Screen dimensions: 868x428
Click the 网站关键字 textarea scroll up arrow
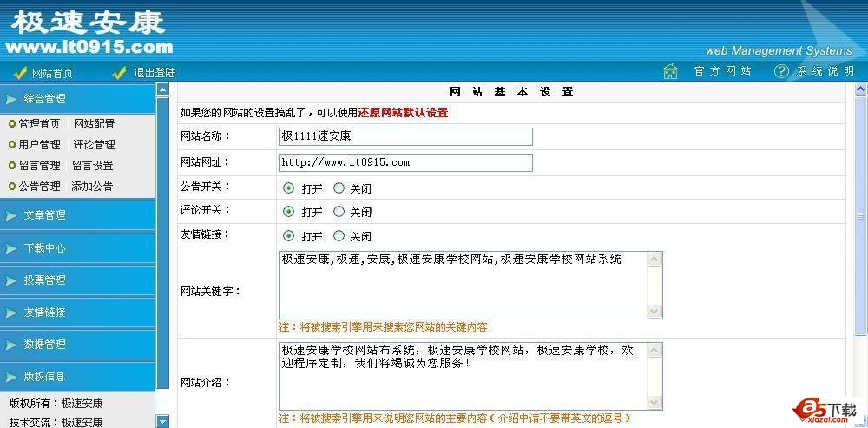pyautogui.click(x=654, y=260)
